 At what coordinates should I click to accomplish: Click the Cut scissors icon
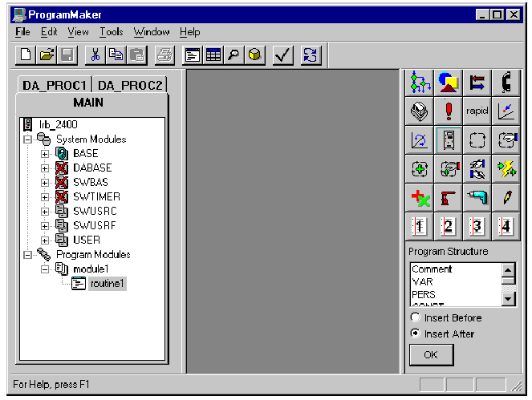95,55
